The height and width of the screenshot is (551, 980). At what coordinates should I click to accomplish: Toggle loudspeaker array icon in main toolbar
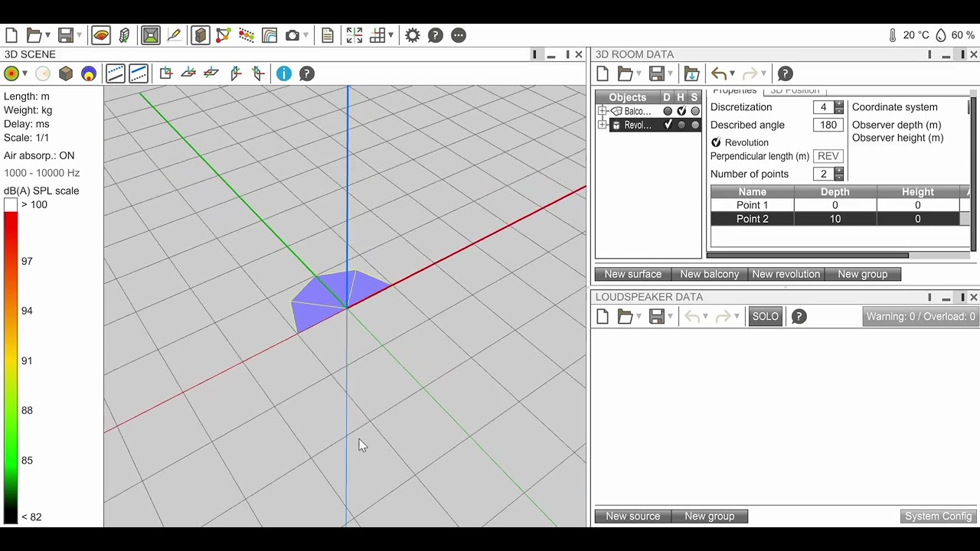[x=125, y=35]
